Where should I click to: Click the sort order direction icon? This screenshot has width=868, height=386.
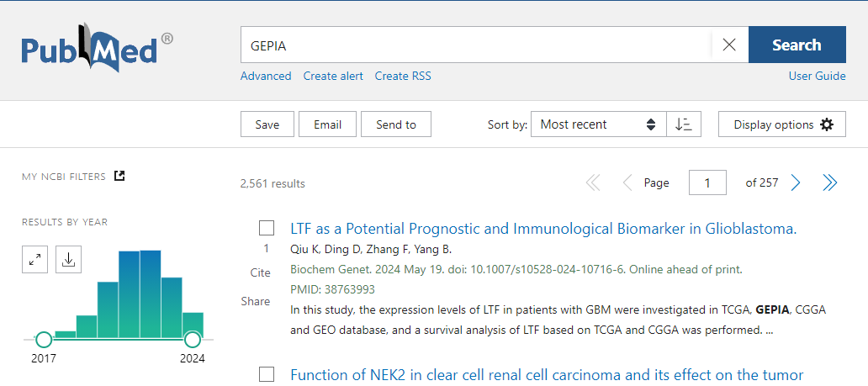click(684, 124)
